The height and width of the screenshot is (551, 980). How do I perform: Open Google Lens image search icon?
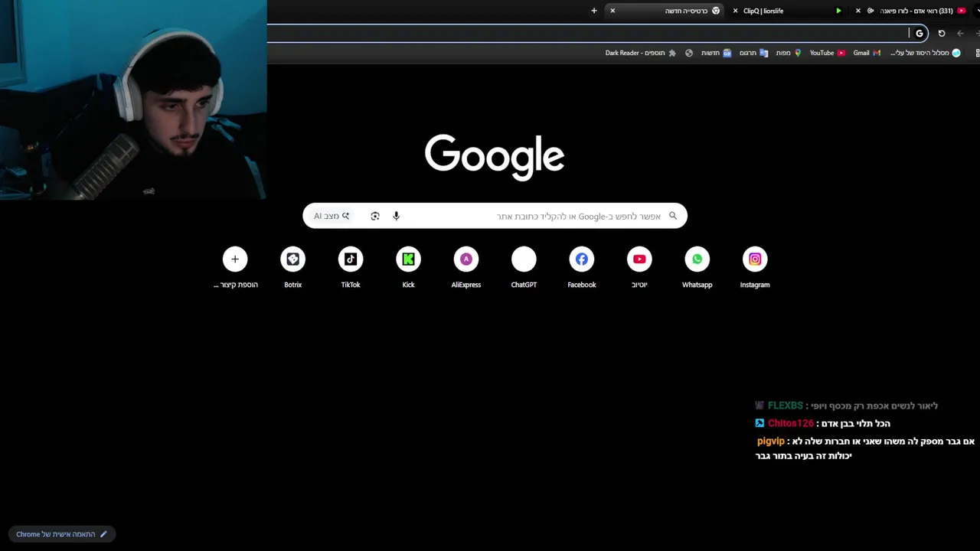(x=375, y=216)
